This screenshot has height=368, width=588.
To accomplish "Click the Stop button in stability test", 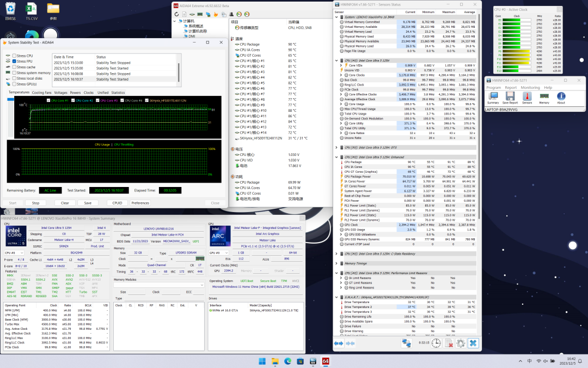I will 35,203.
